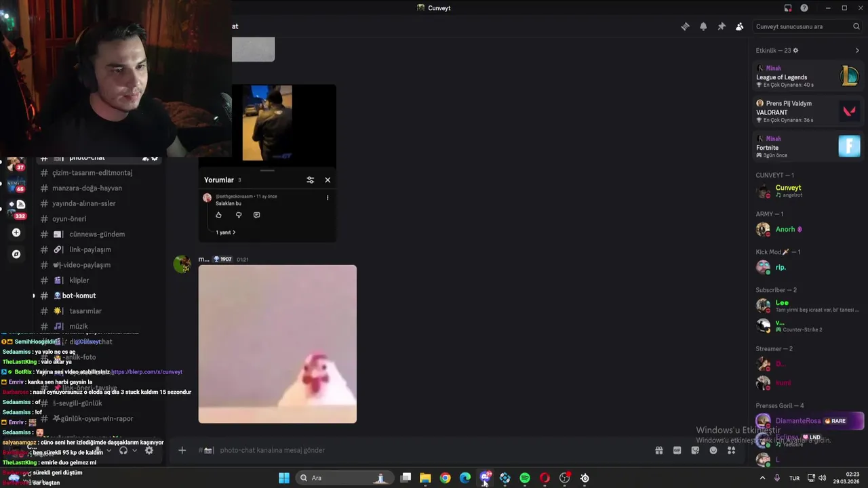Open the Threads icon in channel header
The height and width of the screenshot is (488, 868).
click(685, 26)
